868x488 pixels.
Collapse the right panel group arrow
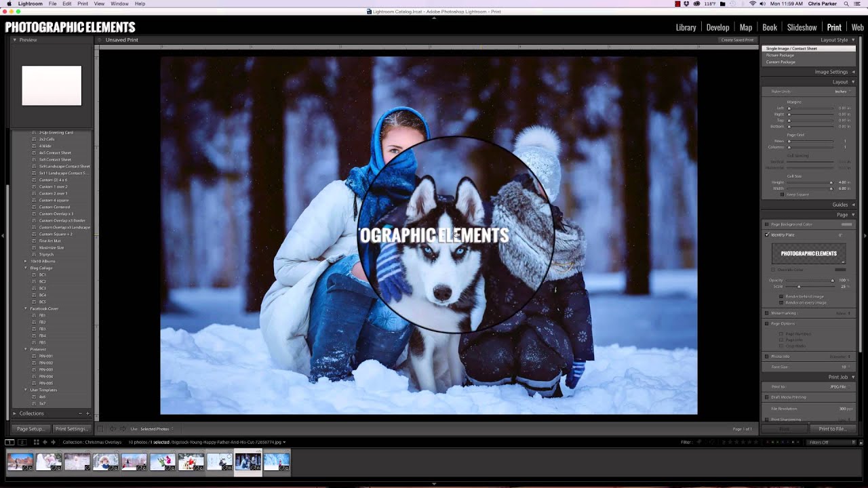[865, 235]
